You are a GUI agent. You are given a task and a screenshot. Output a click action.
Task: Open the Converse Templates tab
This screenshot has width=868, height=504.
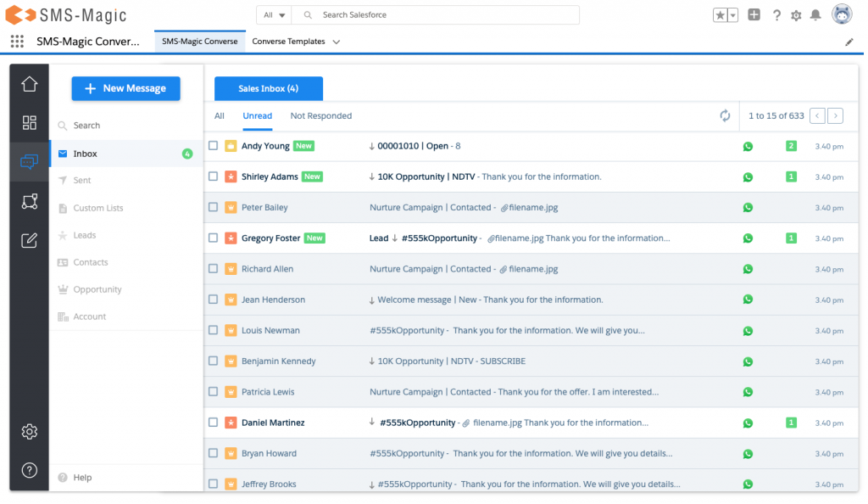point(288,42)
